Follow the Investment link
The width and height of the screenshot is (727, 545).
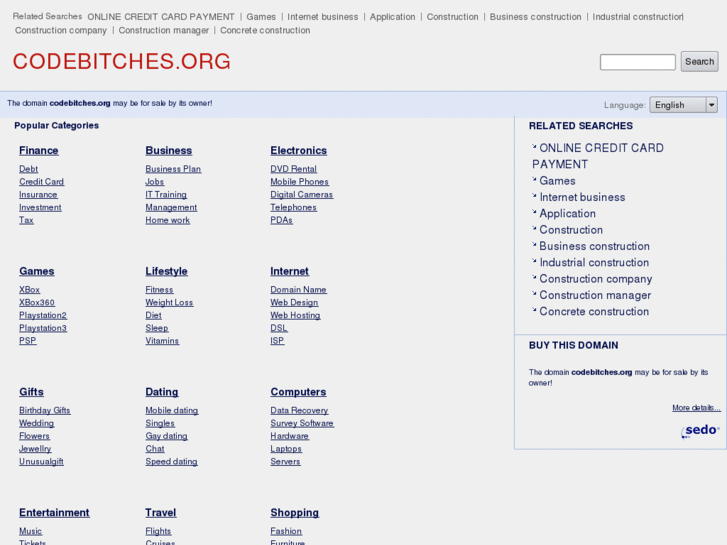coord(40,207)
